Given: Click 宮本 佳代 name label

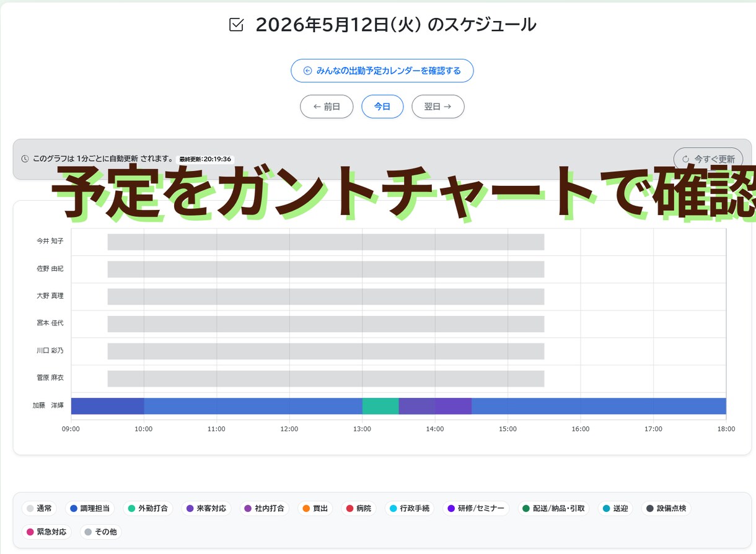Looking at the screenshot, I should point(50,323).
